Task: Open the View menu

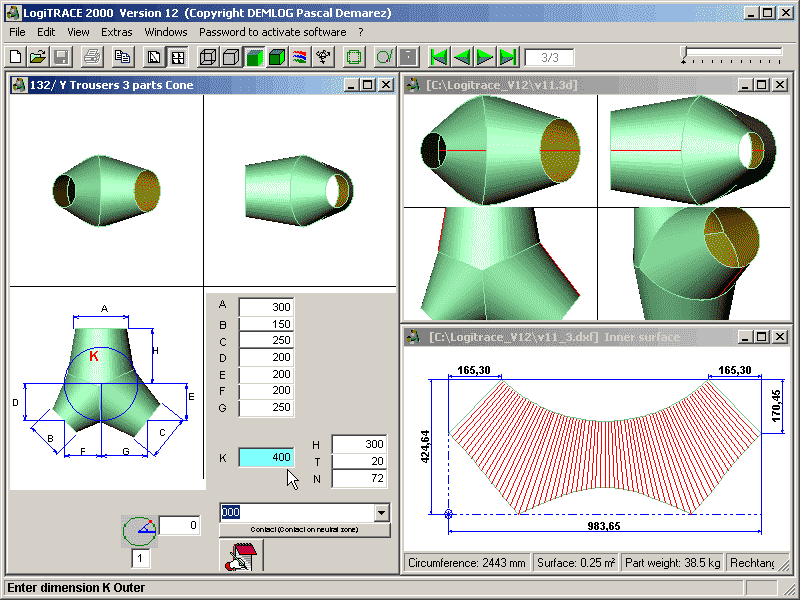Action: [x=78, y=32]
